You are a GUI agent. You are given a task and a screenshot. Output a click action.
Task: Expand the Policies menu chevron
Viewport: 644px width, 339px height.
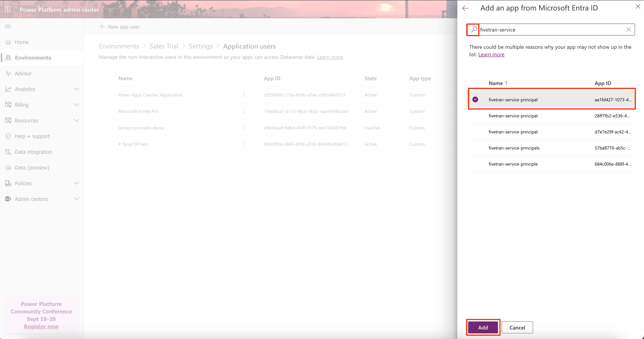coord(77,183)
